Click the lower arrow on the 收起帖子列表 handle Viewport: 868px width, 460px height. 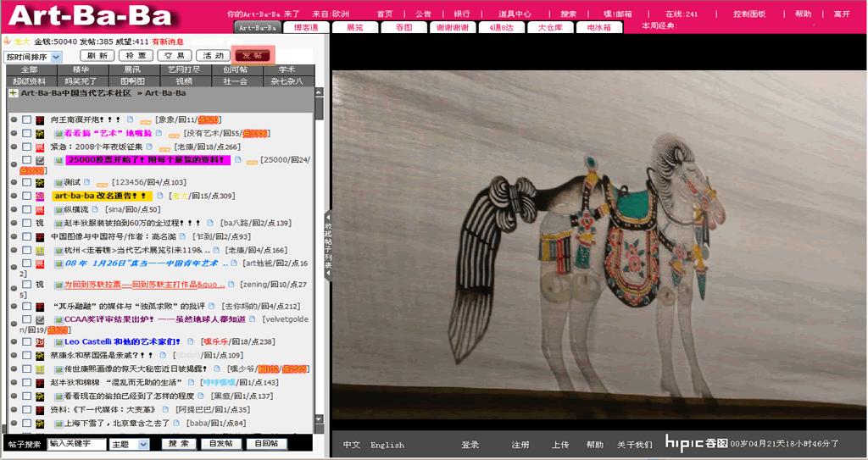click(x=328, y=274)
